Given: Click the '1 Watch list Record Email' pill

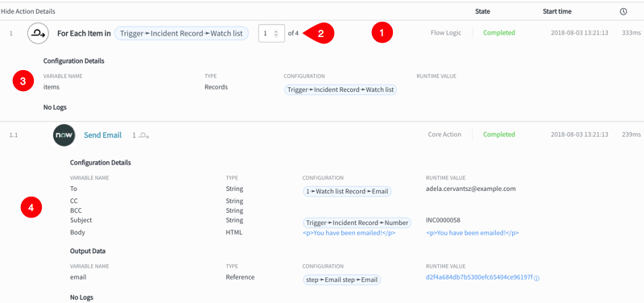Looking at the screenshot, I should [347, 191].
